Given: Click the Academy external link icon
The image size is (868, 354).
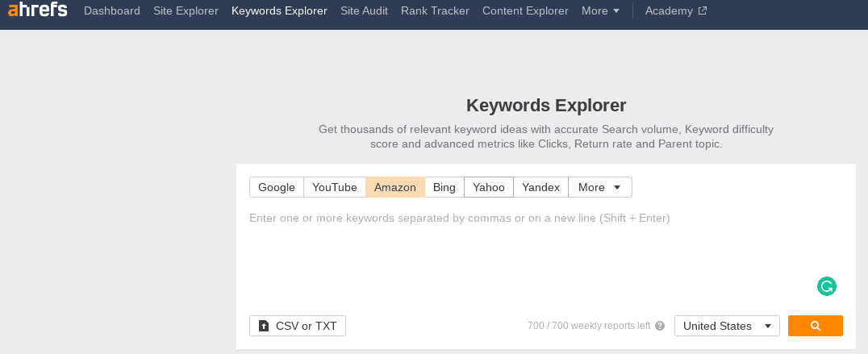Looking at the screenshot, I should point(703,10).
